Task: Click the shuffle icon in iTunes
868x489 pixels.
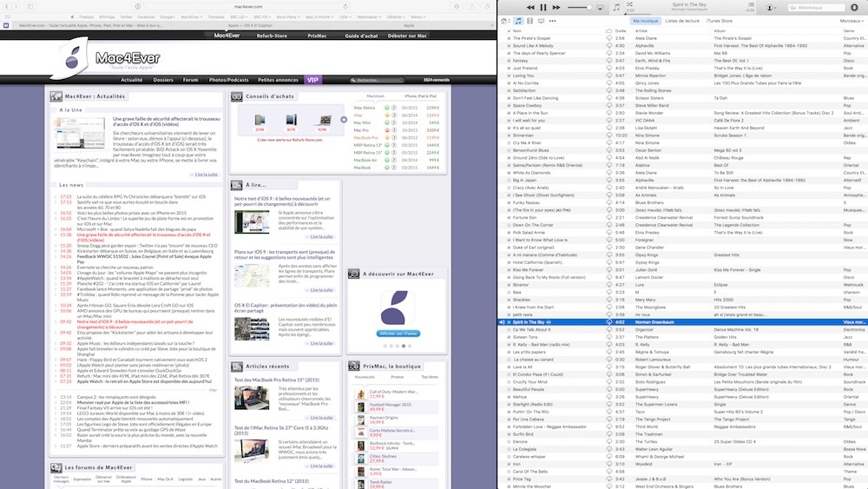Action: click(x=629, y=4)
